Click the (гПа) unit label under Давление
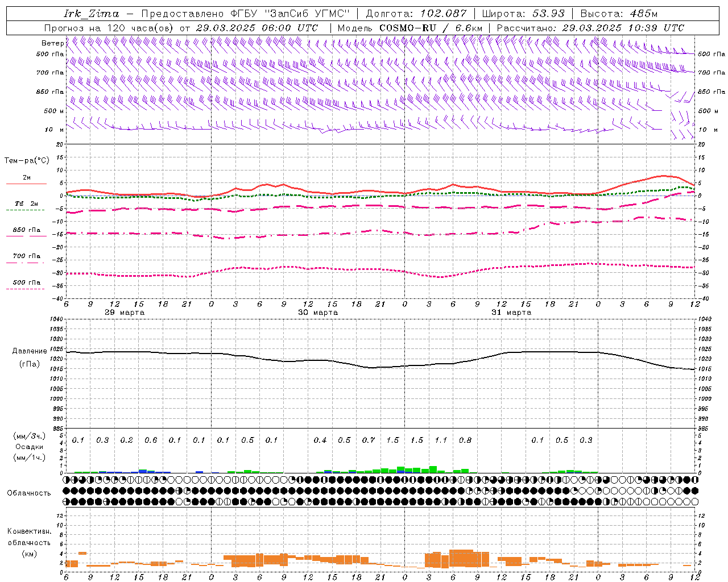The width and height of the screenshot is (728, 582). coord(30,364)
